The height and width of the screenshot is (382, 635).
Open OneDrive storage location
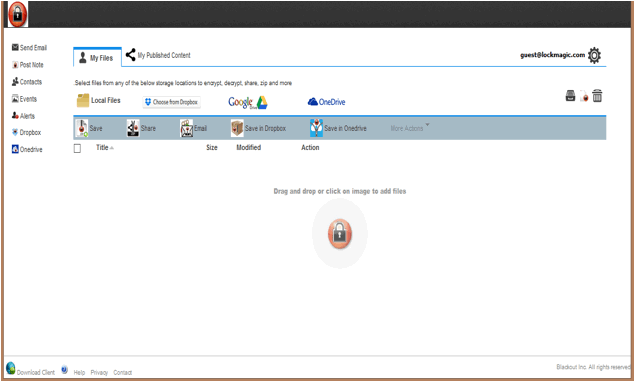coord(326,102)
